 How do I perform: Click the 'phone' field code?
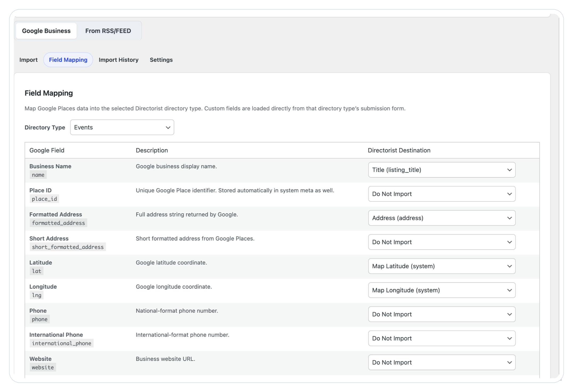(x=40, y=319)
